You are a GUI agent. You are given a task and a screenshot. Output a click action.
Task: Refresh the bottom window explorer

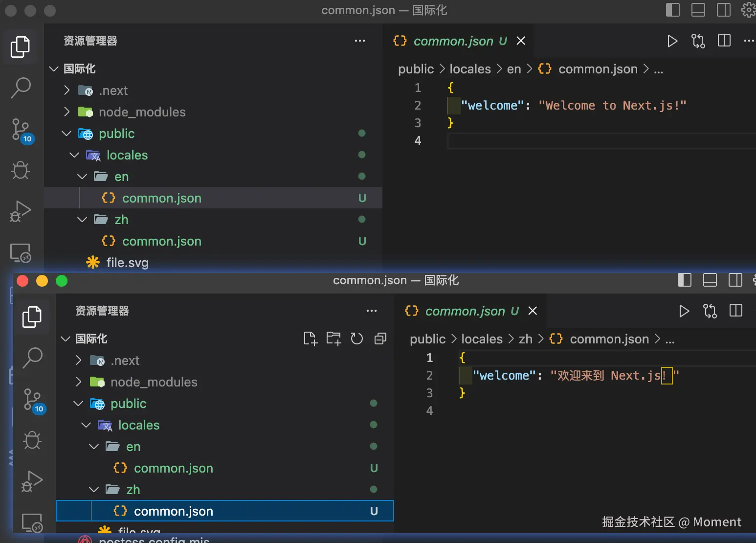click(357, 339)
